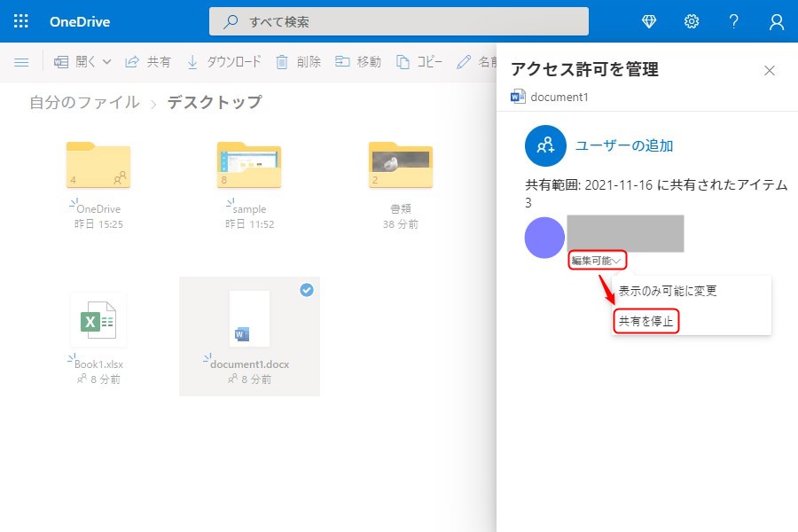Open the 編集可能 permission dropdown
Screen dimensions: 798x532
click(x=597, y=261)
